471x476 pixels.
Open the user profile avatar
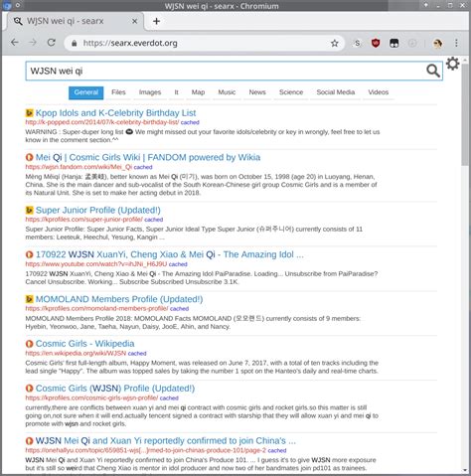tap(438, 43)
